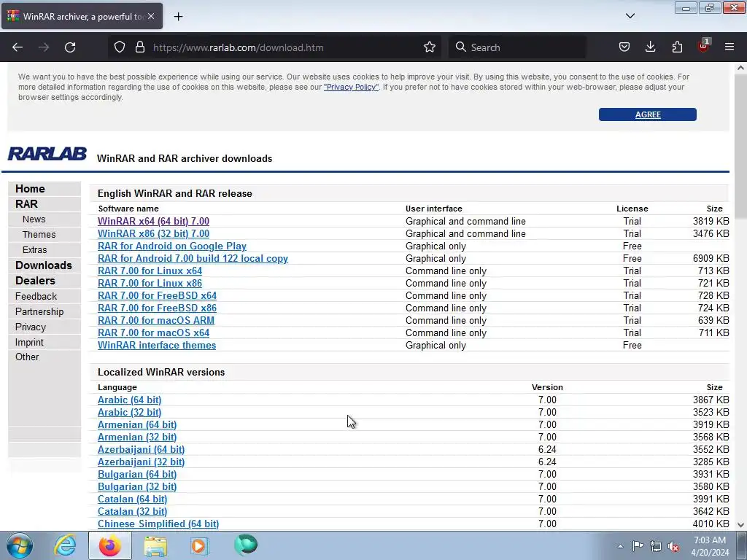747x560 pixels.
Task: Open the Privacy Policy link
Action: [351, 87]
